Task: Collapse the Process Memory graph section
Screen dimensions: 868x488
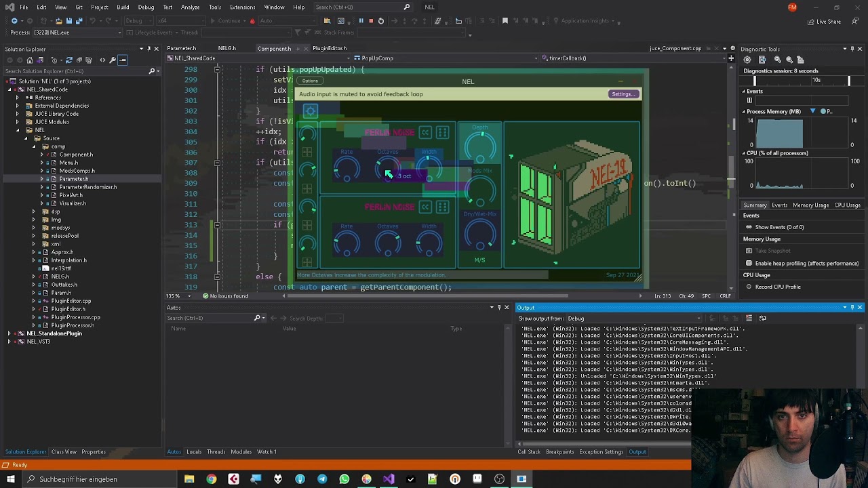Action: pyautogui.click(x=744, y=111)
